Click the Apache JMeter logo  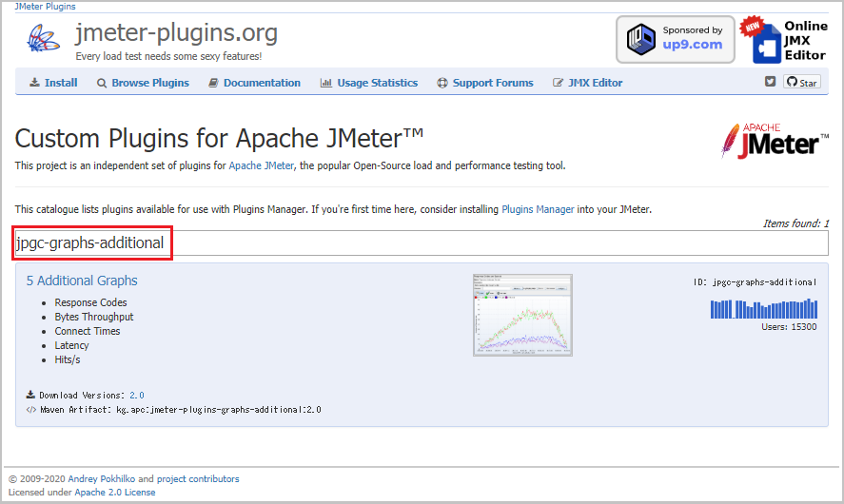(775, 142)
